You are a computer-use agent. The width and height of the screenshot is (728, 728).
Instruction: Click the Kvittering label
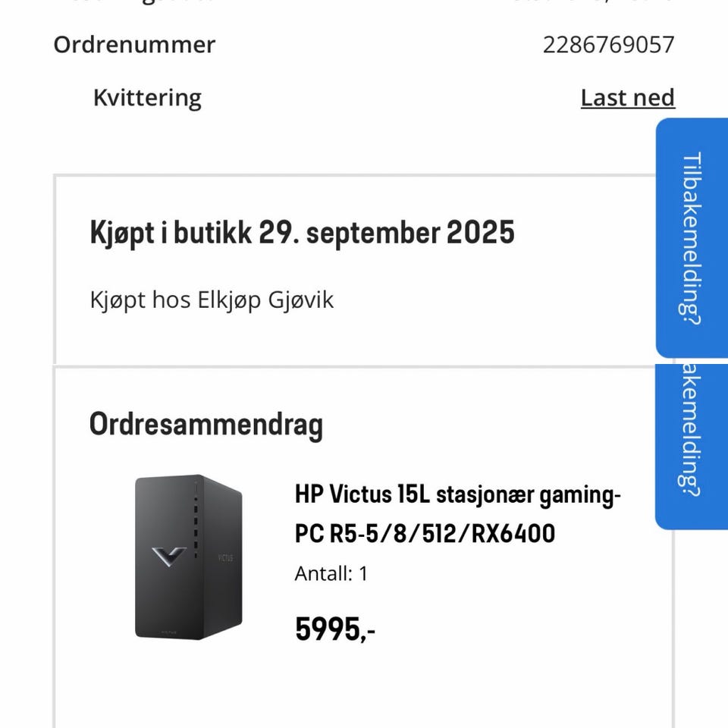pos(147,98)
